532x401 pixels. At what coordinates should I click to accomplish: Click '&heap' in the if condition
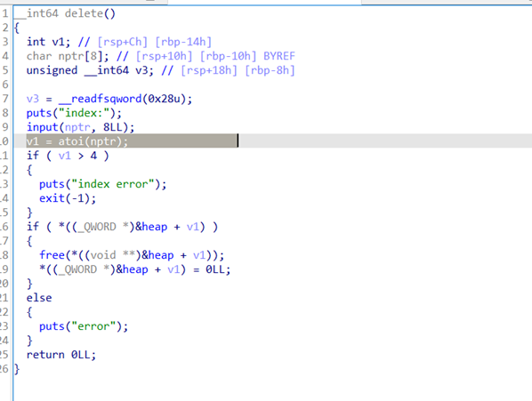[x=151, y=227]
